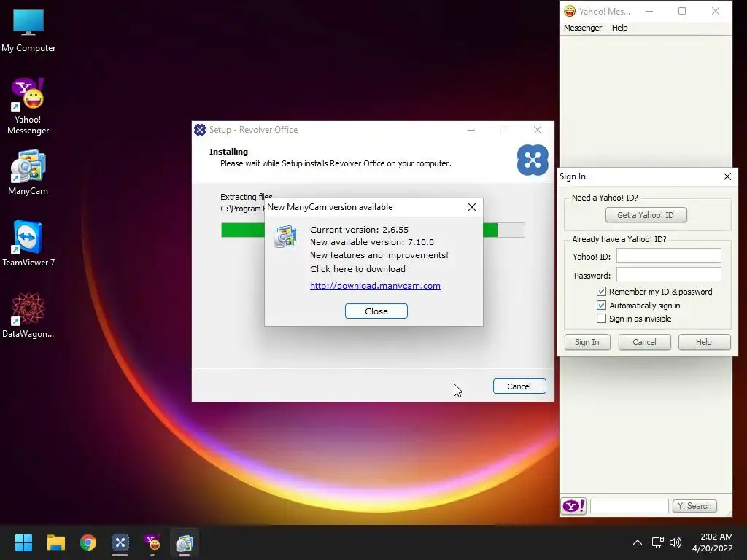Image resolution: width=747 pixels, height=560 pixels.
Task: Focus the Yahoo! ID input field
Action: (x=668, y=256)
